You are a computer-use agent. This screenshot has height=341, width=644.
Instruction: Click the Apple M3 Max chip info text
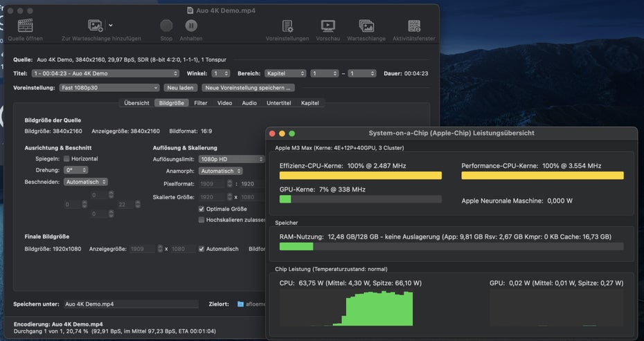339,148
